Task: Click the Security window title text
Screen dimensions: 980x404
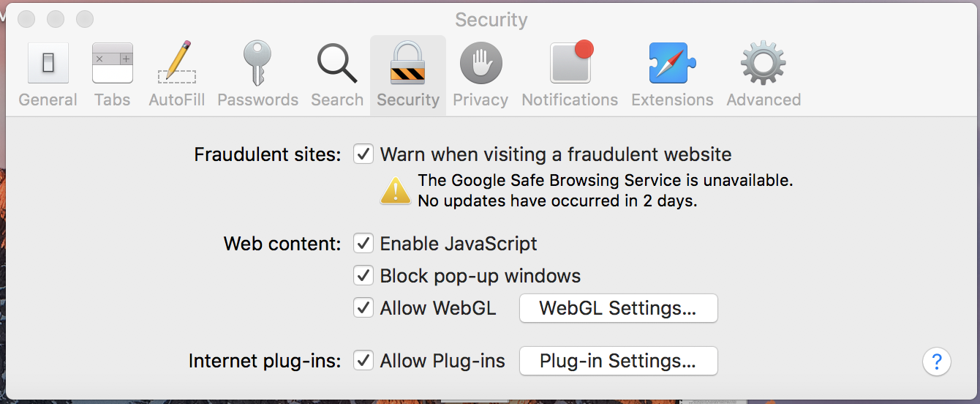Action: coord(491,19)
